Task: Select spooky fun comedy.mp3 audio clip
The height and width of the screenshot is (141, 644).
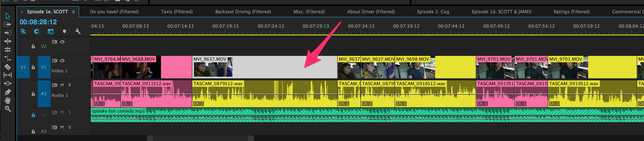Action: coord(367,115)
